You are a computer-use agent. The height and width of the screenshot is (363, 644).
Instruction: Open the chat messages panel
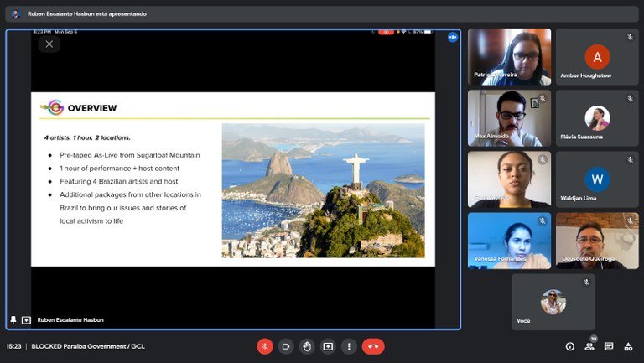609,346
